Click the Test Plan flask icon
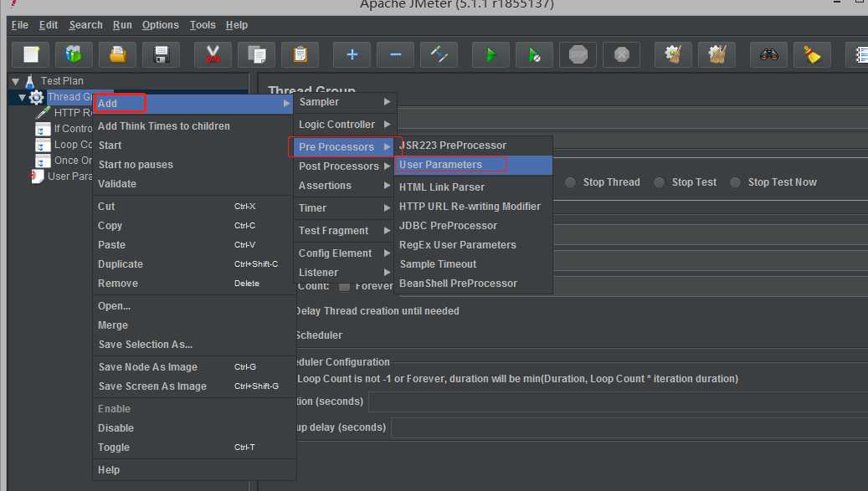 30,82
